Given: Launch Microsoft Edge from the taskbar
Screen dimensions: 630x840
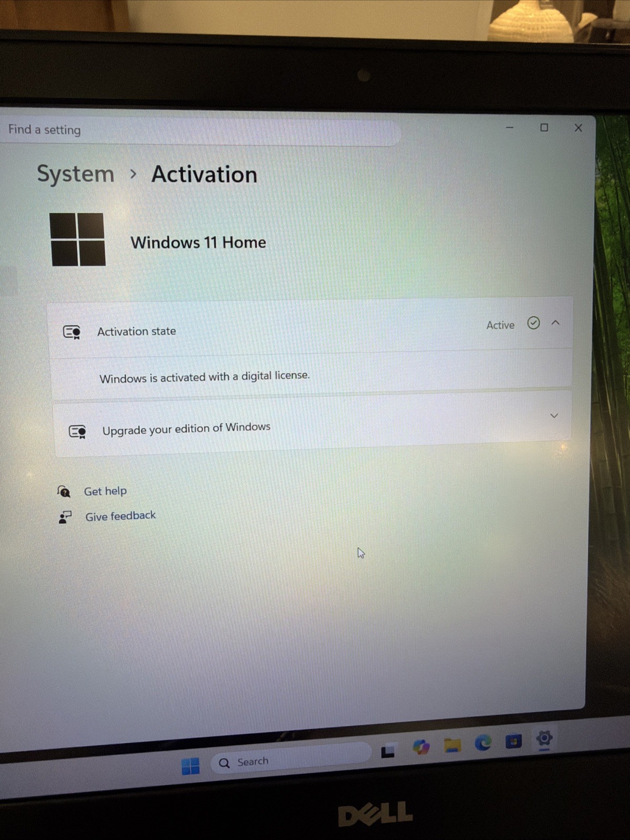Looking at the screenshot, I should [x=483, y=742].
